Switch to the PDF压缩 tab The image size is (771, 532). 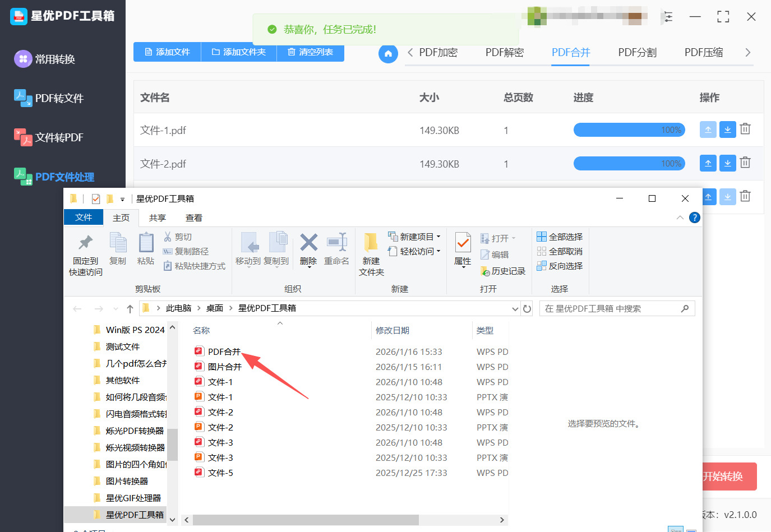click(x=704, y=53)
